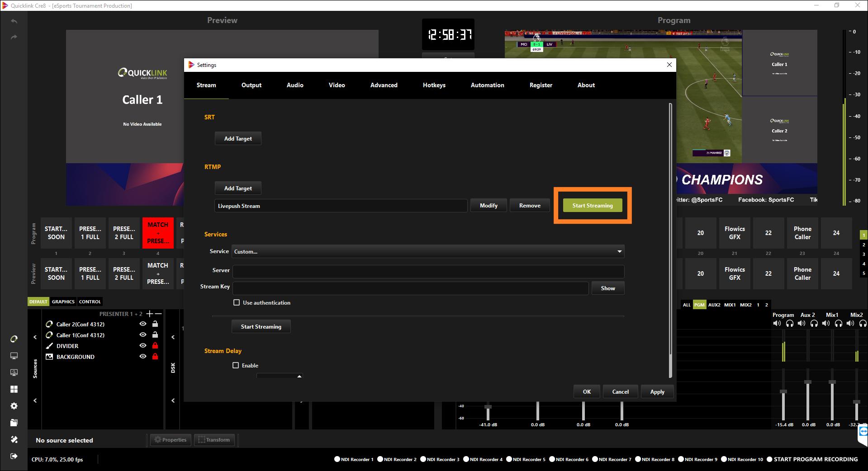The image size is (868, 471).
Task: Hide the Caller 2 source eye icon
Action: (x=143, y=324)
